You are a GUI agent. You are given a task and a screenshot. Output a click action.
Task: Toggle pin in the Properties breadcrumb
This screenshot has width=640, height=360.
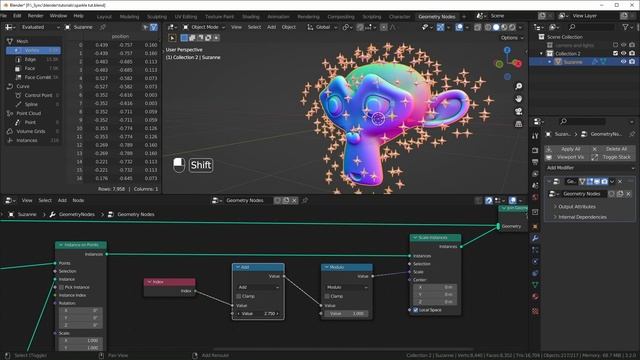click(632, 134)
